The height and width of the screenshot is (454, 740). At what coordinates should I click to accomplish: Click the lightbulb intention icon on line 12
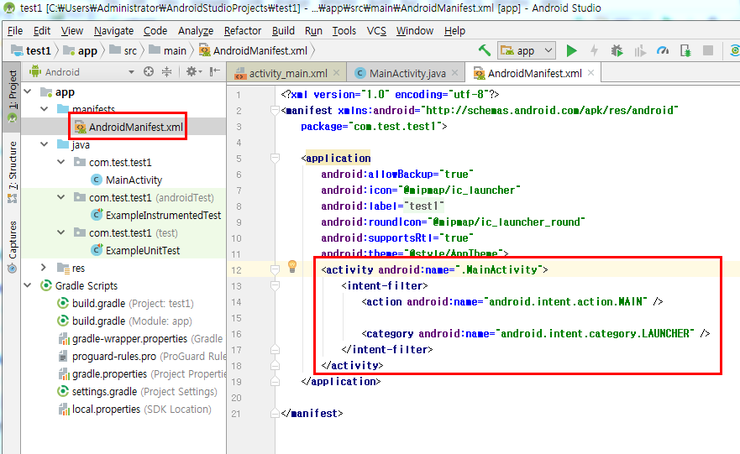pyautogui.click(x=292, y=267)
